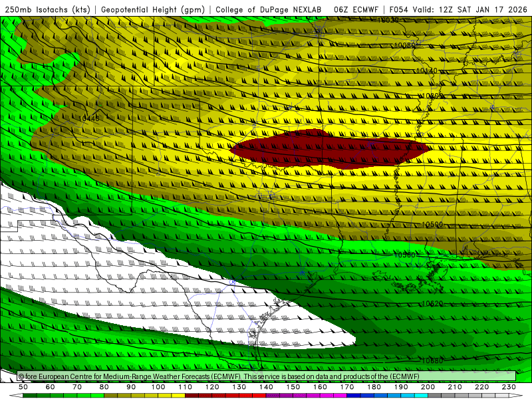Image resolution: width=532 pixels, height=399 pixels.
Task: Click the '250mb Isotachs (kts)' title text
Action: coord(47,9)
